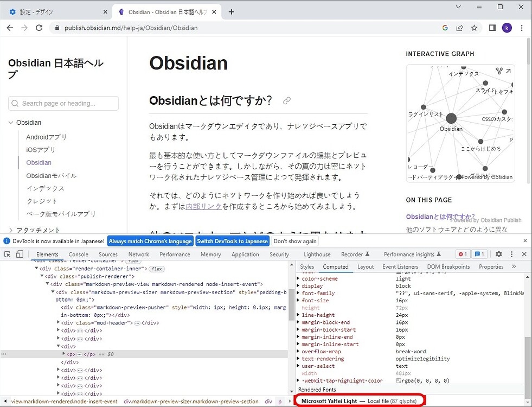This screenshot has height=407, width=532.
Task: Toggle the device toolbar icon in DevTools
Action: pyautogui.click(x=20, y=254)
